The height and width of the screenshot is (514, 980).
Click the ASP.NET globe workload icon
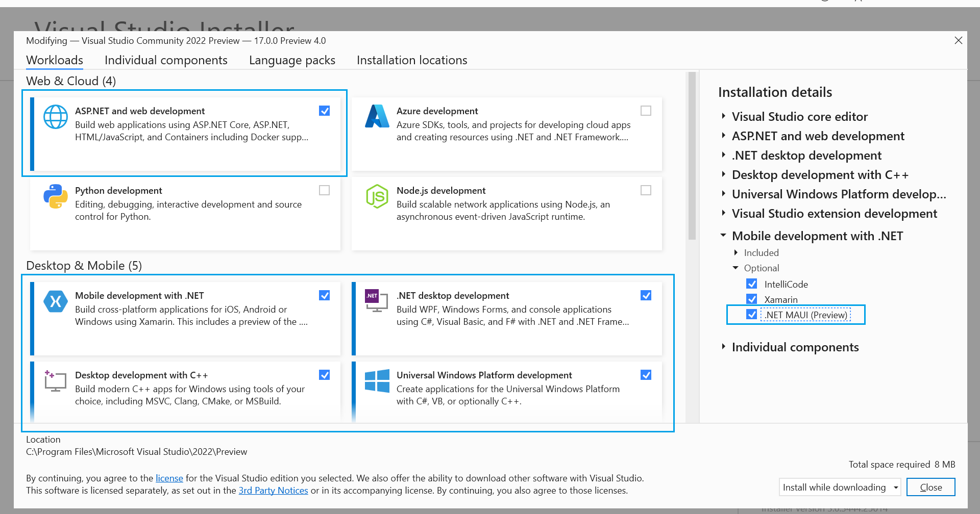point(56,117)
